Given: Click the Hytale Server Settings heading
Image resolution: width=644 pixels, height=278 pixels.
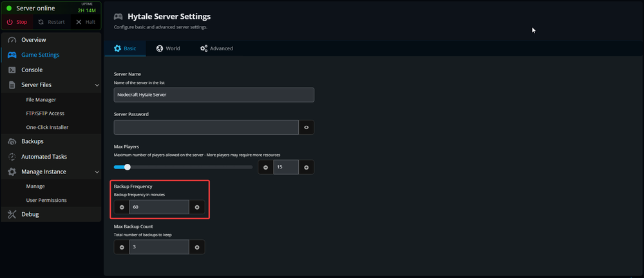Looking at the screenshot, I should (169, 17).
